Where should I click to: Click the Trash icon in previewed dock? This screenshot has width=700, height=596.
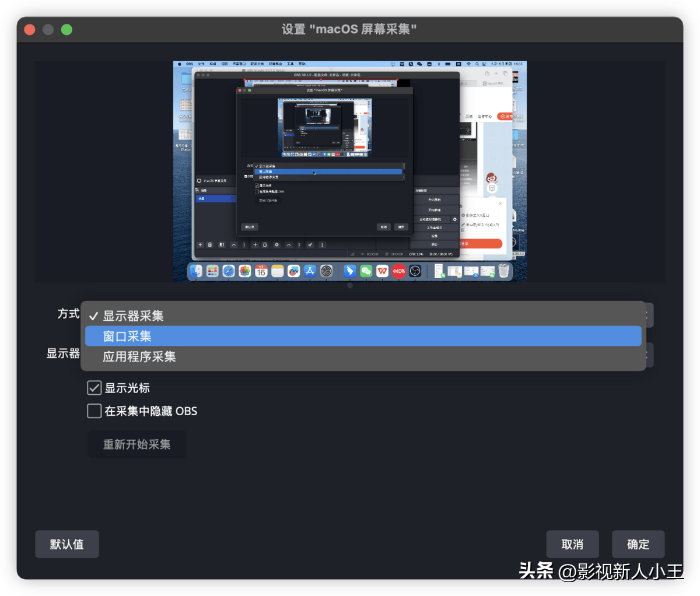pos(504,271)
